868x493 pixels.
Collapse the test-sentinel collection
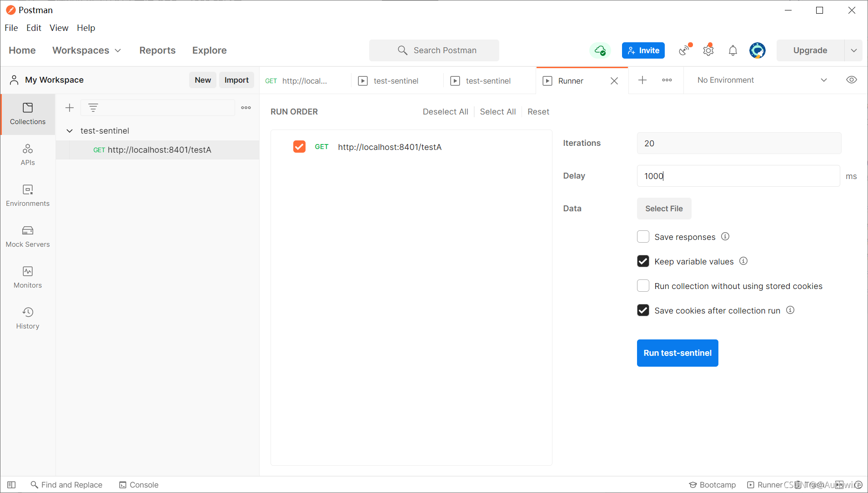[70, 131]
